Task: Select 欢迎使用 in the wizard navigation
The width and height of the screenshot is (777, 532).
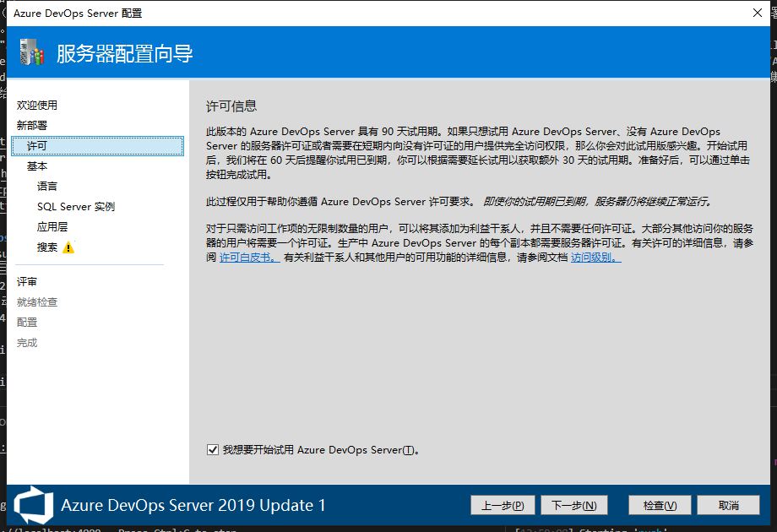Action: coord(37,106)
